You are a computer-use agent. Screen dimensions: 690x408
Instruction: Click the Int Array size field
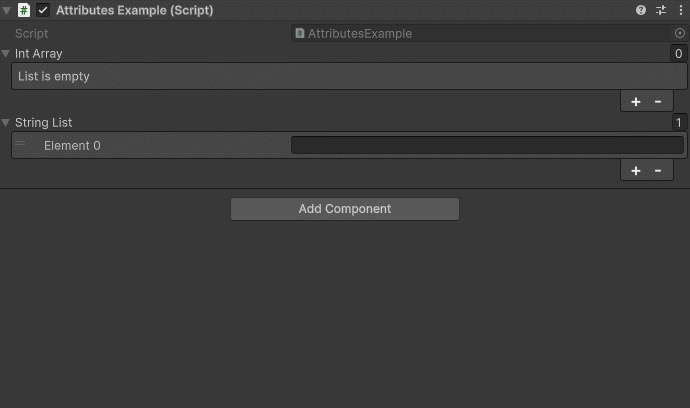(x=678, y=54)
